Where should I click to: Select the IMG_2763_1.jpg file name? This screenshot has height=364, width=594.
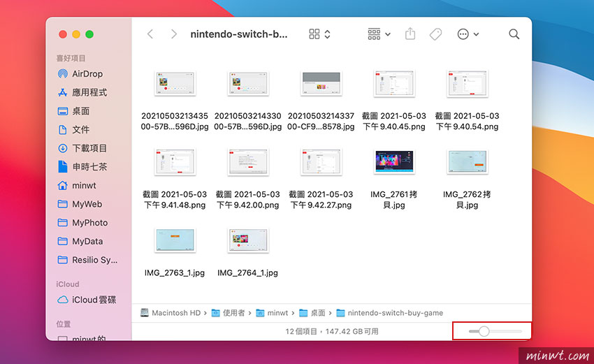175,272
